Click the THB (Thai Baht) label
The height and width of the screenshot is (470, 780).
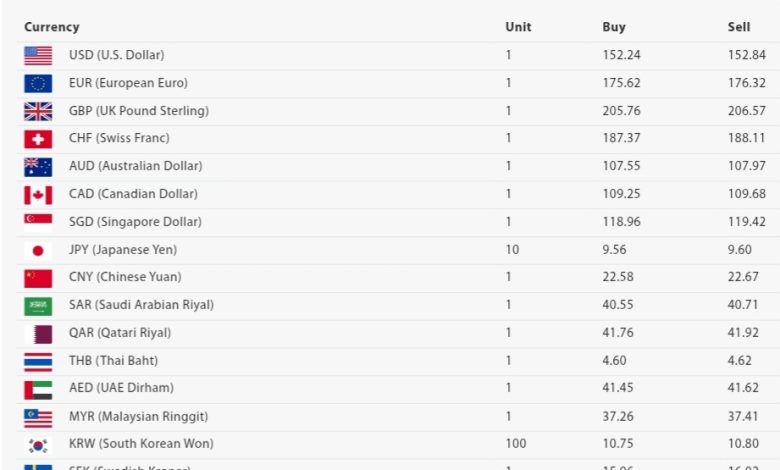point(113,360)
